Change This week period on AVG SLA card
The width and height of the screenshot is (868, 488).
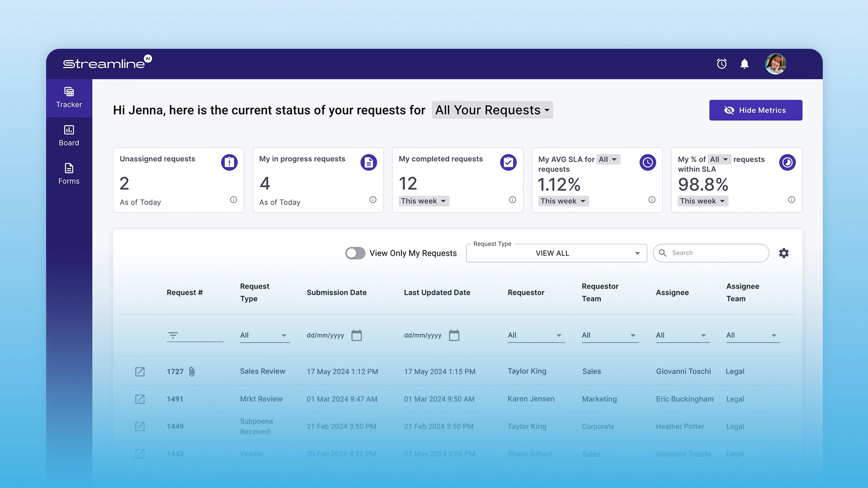tap(563, 201)
